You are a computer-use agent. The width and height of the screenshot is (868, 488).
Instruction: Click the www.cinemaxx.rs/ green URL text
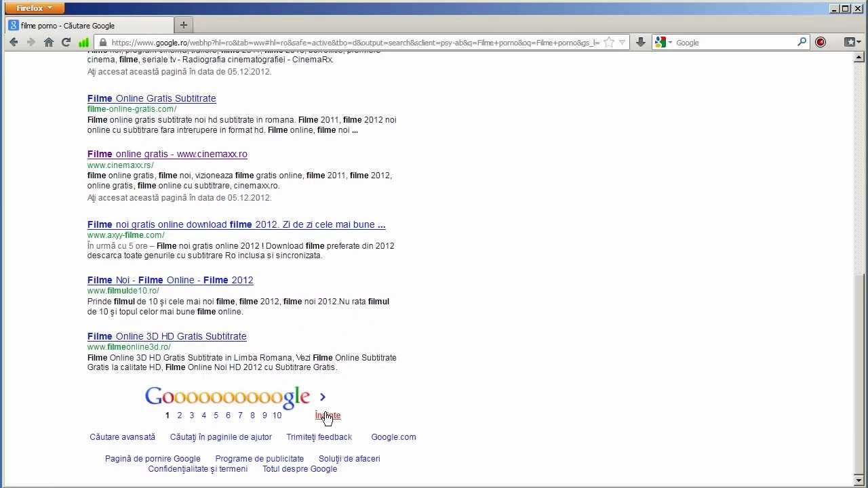[x=121, y=165]
